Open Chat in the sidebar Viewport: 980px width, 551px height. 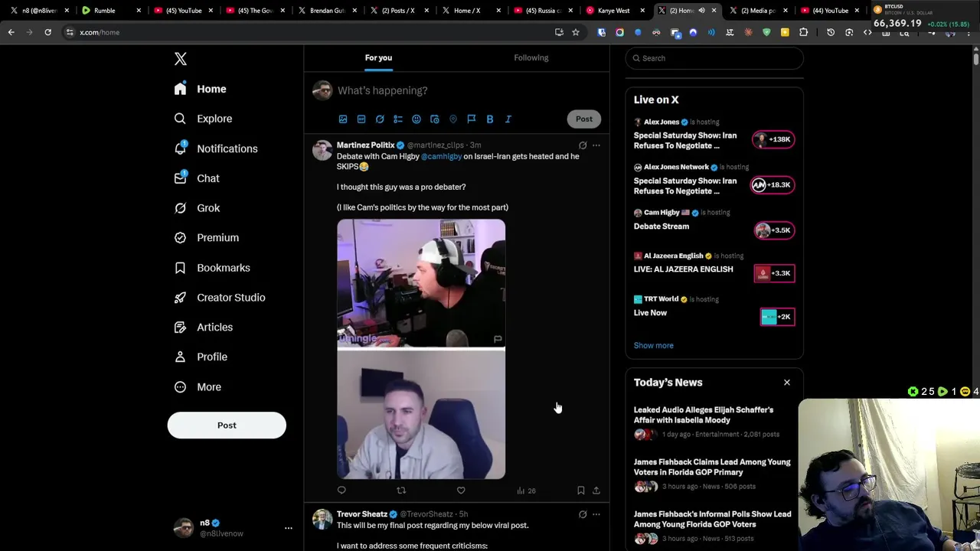197,178
